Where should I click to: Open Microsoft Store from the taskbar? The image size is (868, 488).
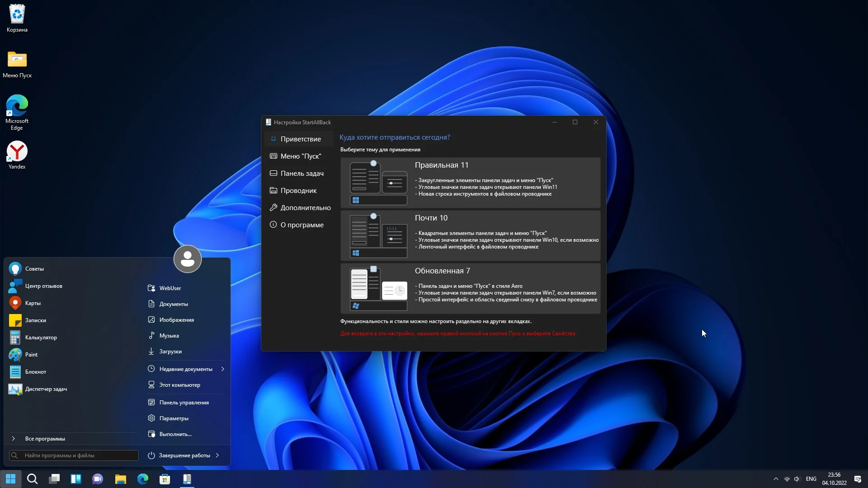click(x=165, y=479)
